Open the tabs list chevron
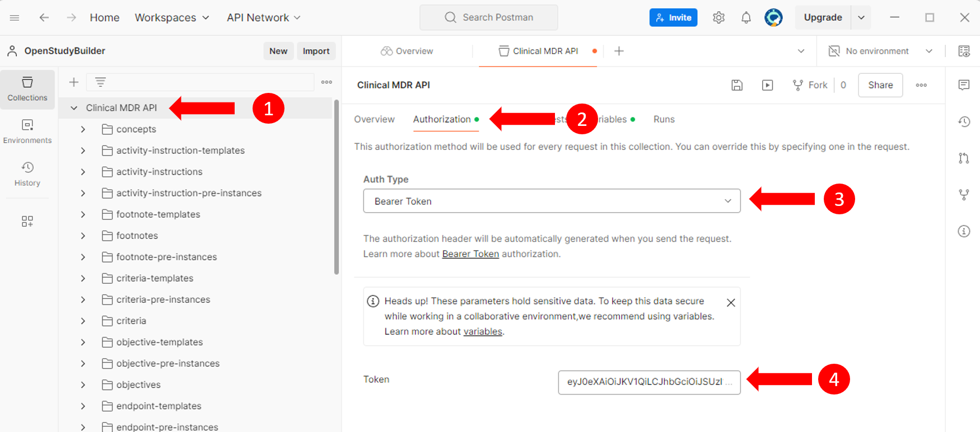This screenshot has height=432, width=980. click(801, 51)
